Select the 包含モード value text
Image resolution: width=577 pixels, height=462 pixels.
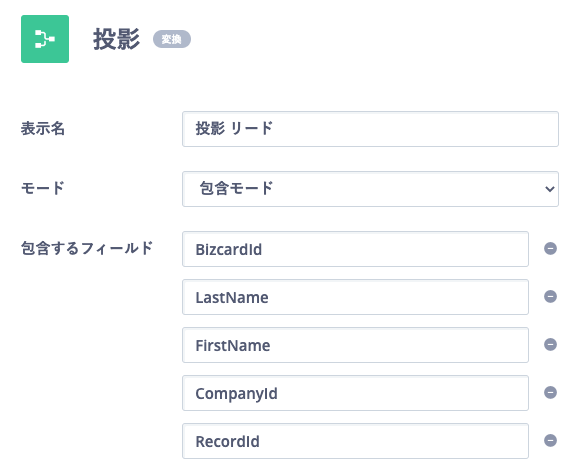(236, 188)
